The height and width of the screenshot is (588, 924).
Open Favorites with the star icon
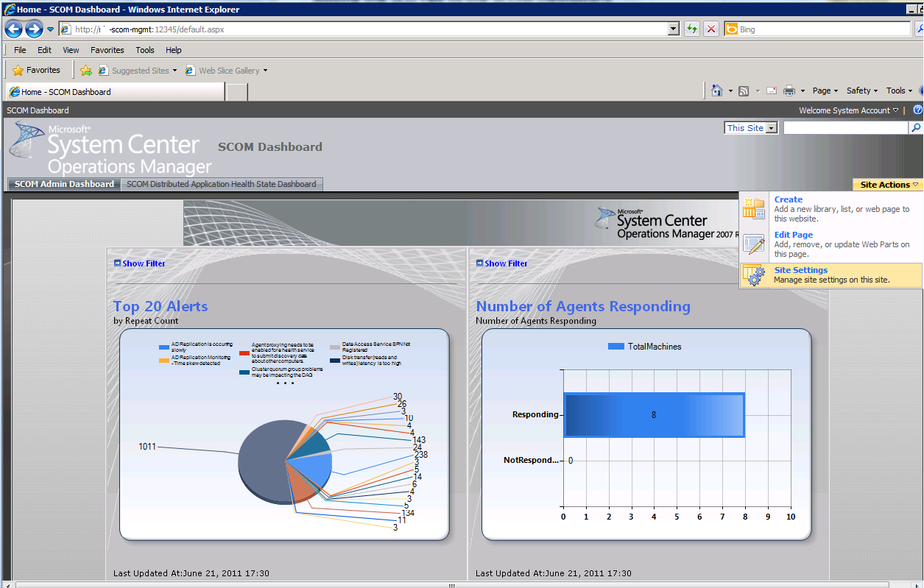coord(18,69)
